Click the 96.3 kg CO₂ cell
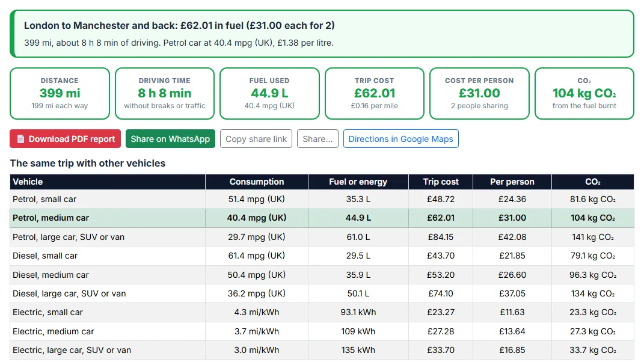The image size is (644, 362). [593, 275]
